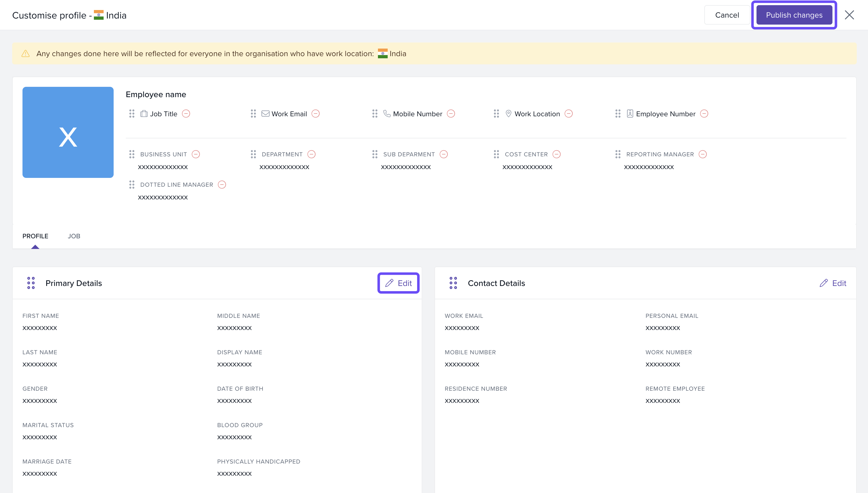Remove the Dotted Line Manager field

222,185
